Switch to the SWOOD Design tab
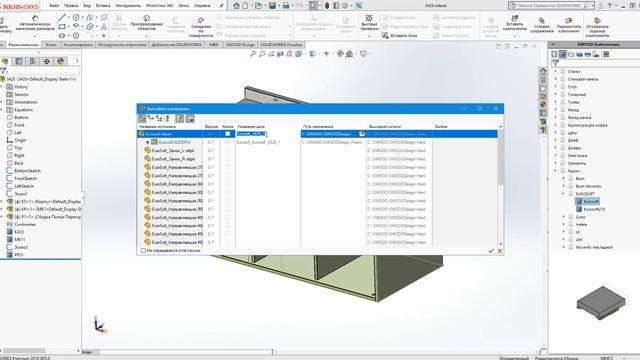 [x=240, y=44]
